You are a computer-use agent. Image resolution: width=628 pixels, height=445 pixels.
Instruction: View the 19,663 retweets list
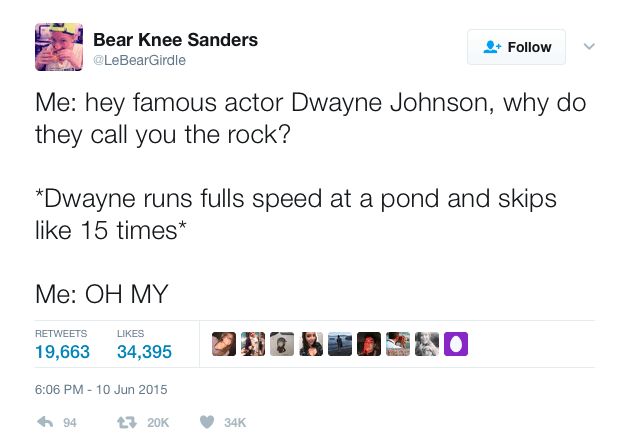62,351
